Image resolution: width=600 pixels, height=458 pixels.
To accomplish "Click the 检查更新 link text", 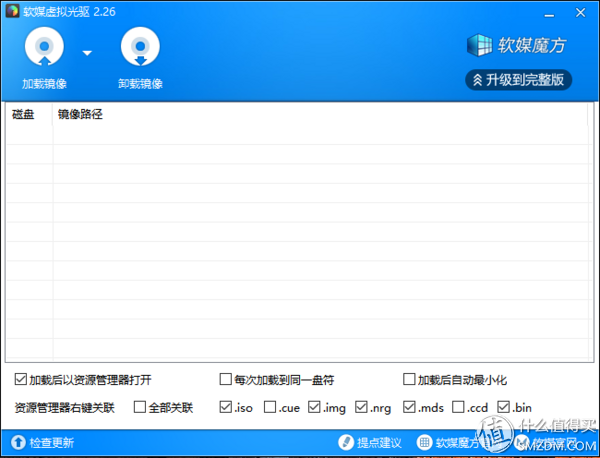I will point(52,443).
